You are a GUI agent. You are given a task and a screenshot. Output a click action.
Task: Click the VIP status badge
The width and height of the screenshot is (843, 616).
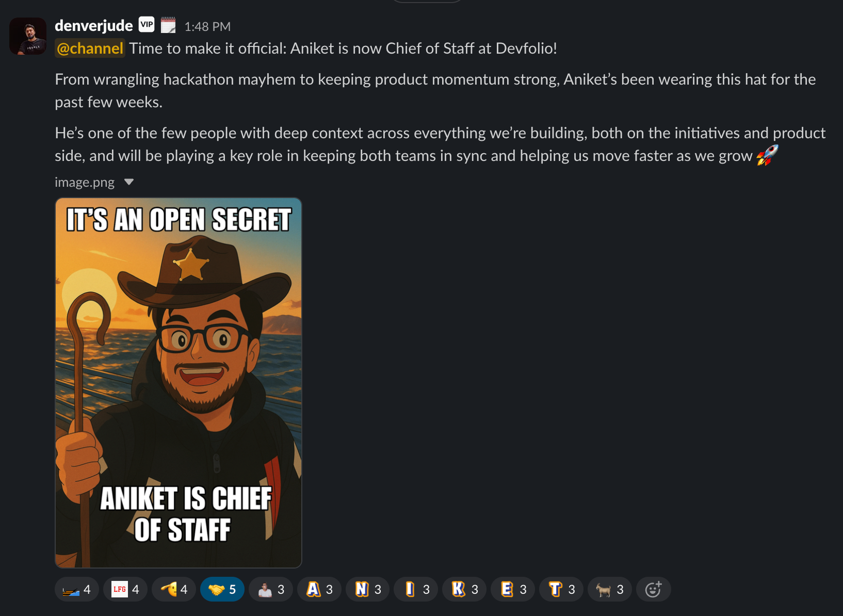click(147, 25)
